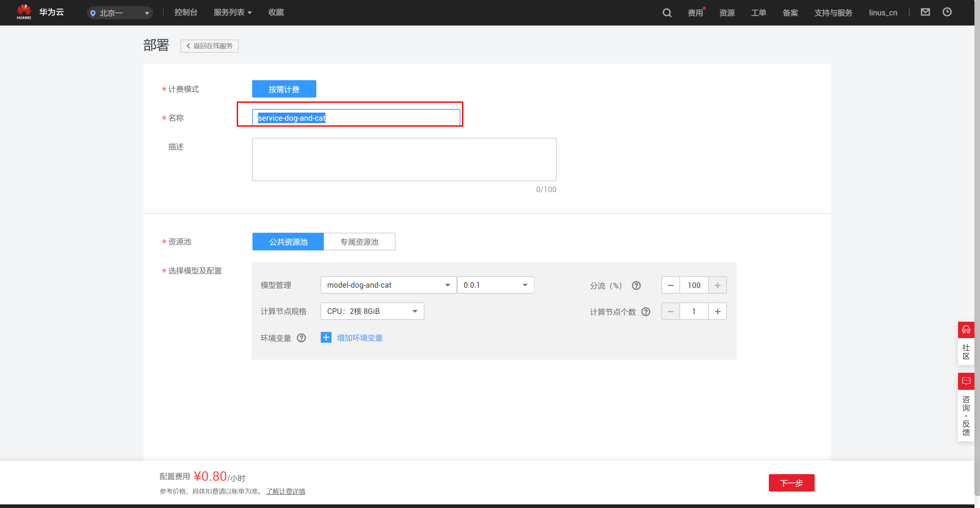The width and height of the screenshot is (980, 508).
Task: Increase compute node count with plus
Action: [717, 311]
